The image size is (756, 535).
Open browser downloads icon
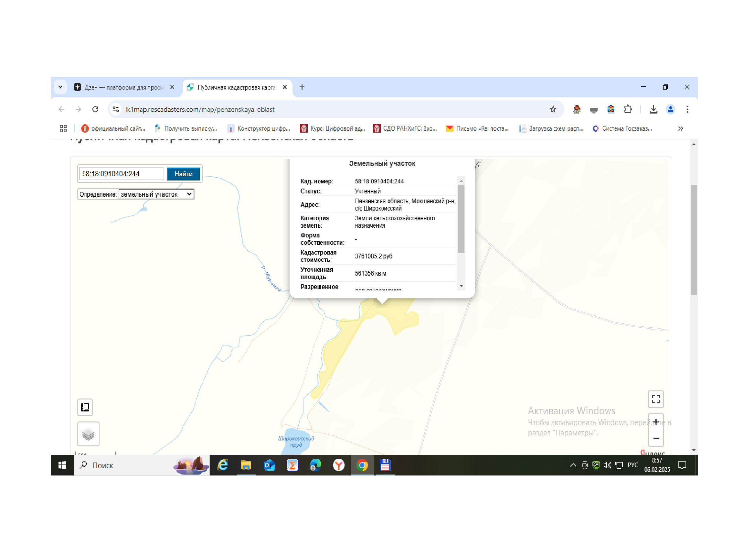[653, 109]
